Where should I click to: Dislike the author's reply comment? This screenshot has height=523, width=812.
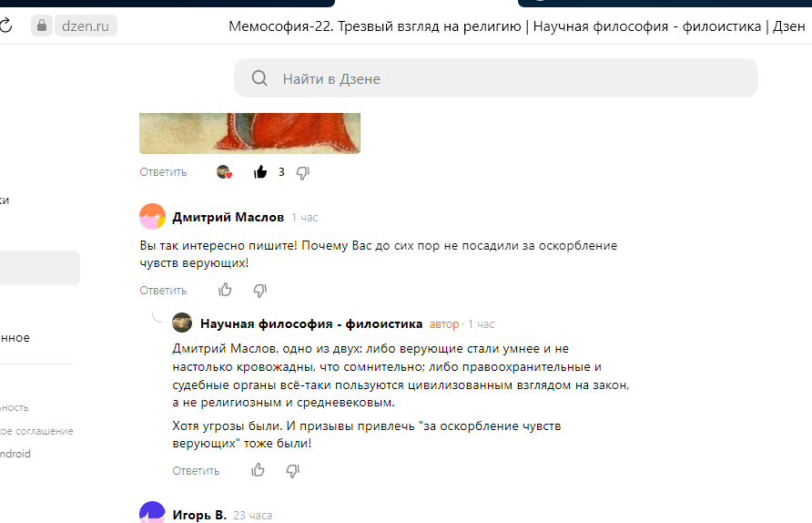(x=292, y=471)
